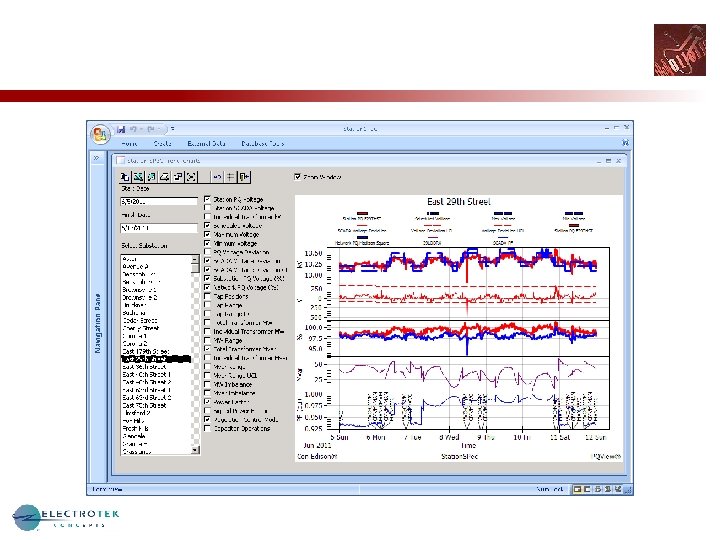Uncheck the Power Factor checkbox
Image resolution: width=720 pixels, height=540 pixels.
pyautogui.click(x=207, y=402)
